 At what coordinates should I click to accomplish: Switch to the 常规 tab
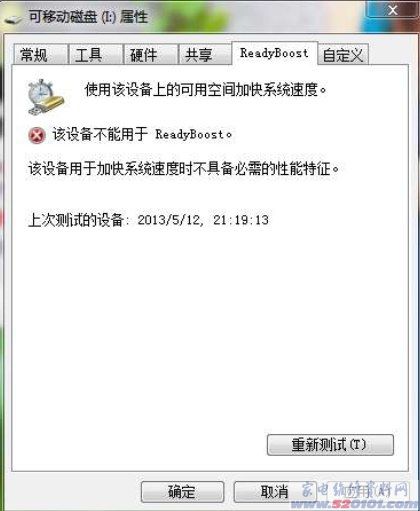pyautogui.click(x=40, y=54)
